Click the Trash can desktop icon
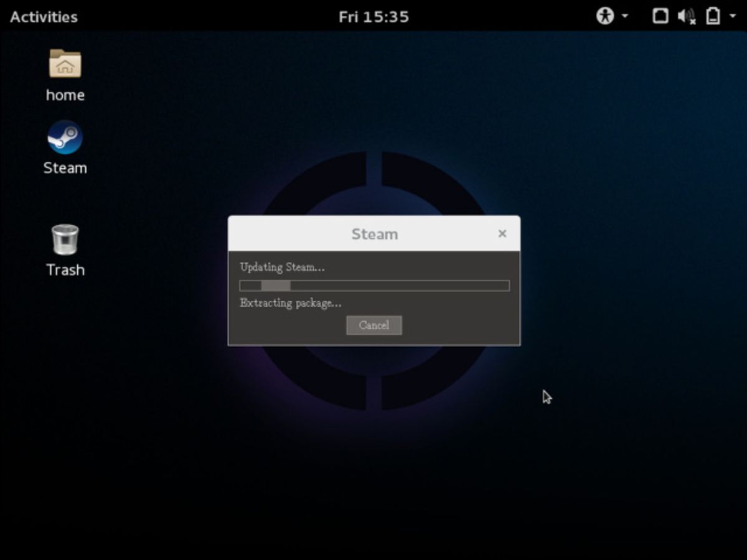Image resolution: width=747 pixels, height=560 pixels. click(65, 240)
